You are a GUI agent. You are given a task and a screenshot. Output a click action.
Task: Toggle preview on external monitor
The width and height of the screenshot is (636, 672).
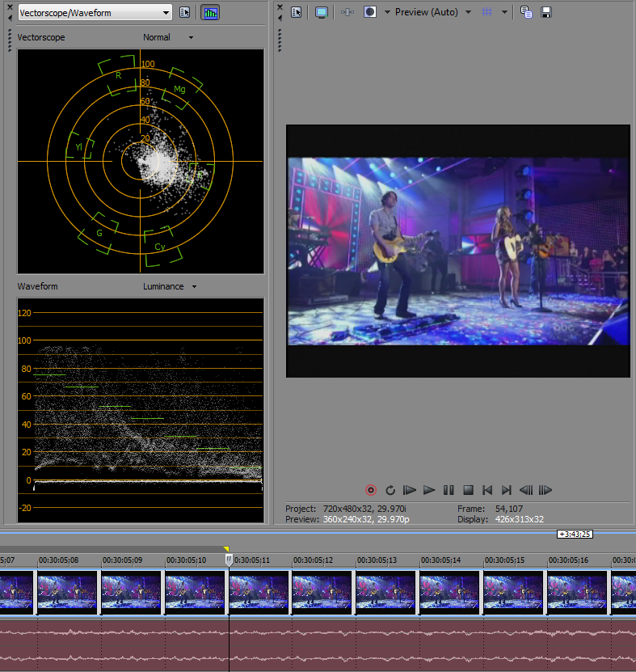322,12
